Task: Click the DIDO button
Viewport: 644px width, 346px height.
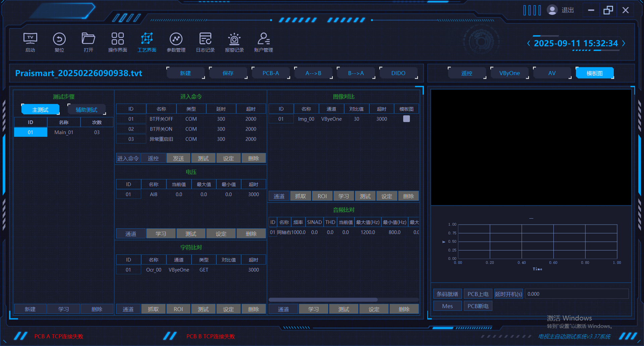Action: pos(398,73)
